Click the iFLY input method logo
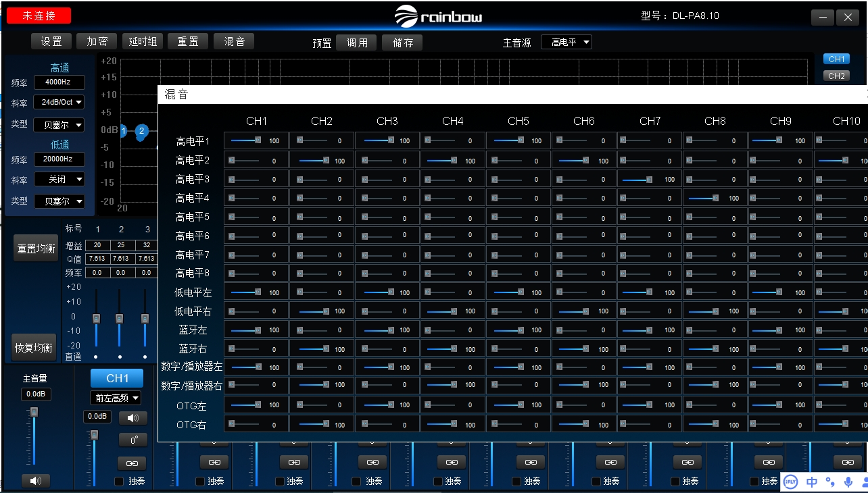The width and height of the screenshot is (868, 493). [790, 482]
